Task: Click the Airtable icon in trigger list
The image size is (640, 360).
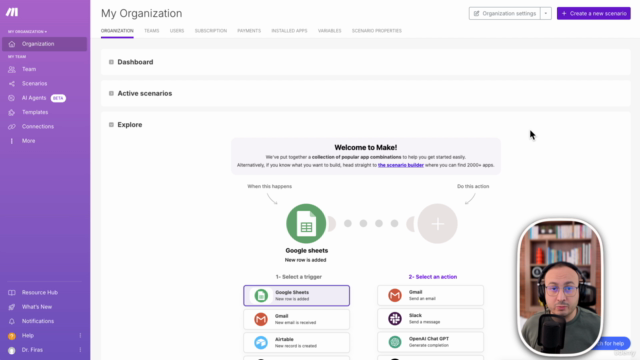Action: (261, 342)
